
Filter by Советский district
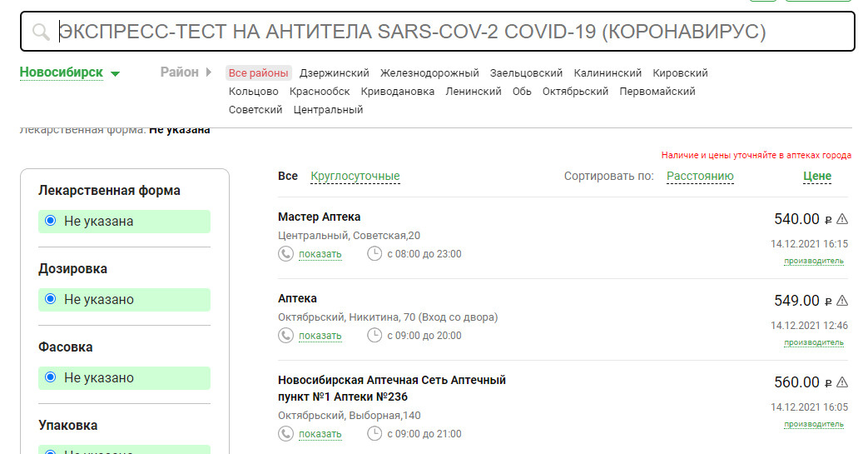tap(255, 110)
